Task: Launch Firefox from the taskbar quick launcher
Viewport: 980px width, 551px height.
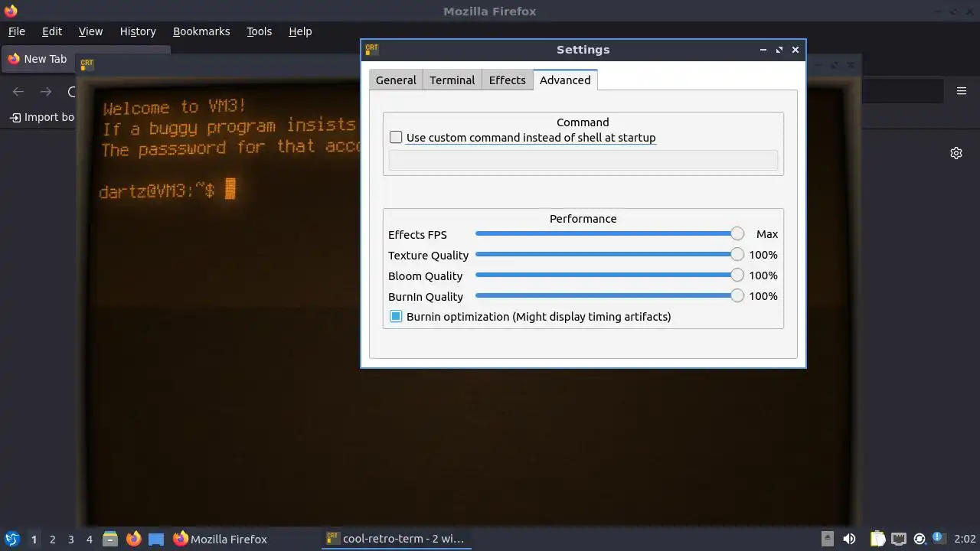Action: point(133,539)
